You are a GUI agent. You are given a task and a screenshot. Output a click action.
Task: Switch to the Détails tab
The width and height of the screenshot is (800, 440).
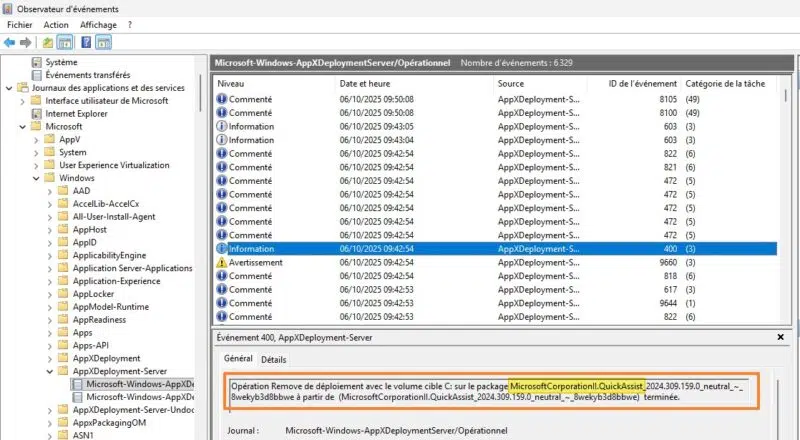(273, 359)
